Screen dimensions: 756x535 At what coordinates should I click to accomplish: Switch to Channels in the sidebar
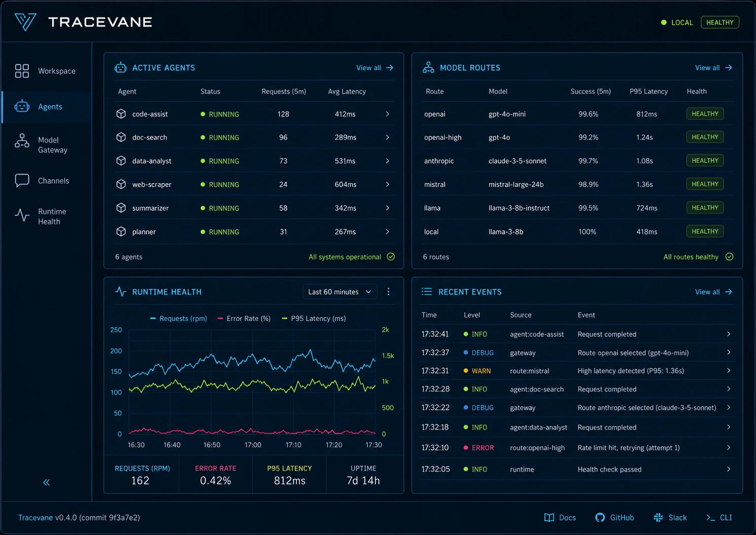pyautogui.click(x=46, y=181)
